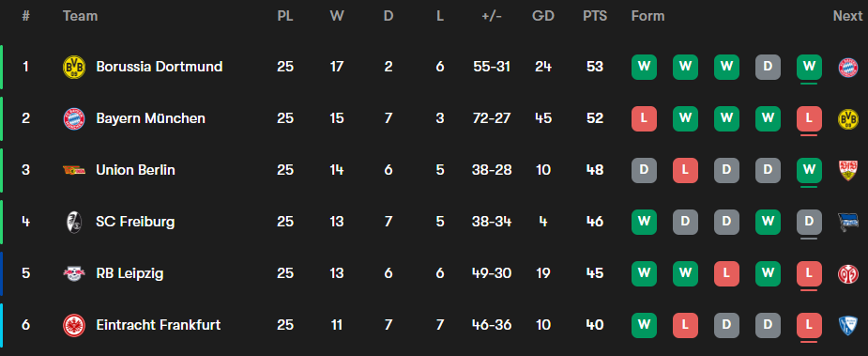The image size is (868, 356).
Task: Click the Union Berlin club logo
Action: pos(73,170)
